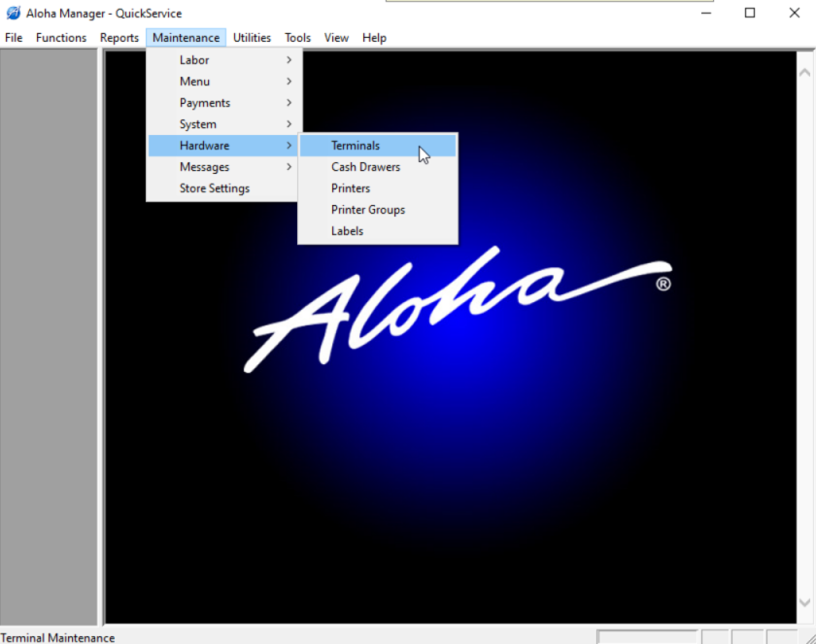Click the Aloha Manager title bar icon
The image size is (816, 644).
(x=14, y=13)
